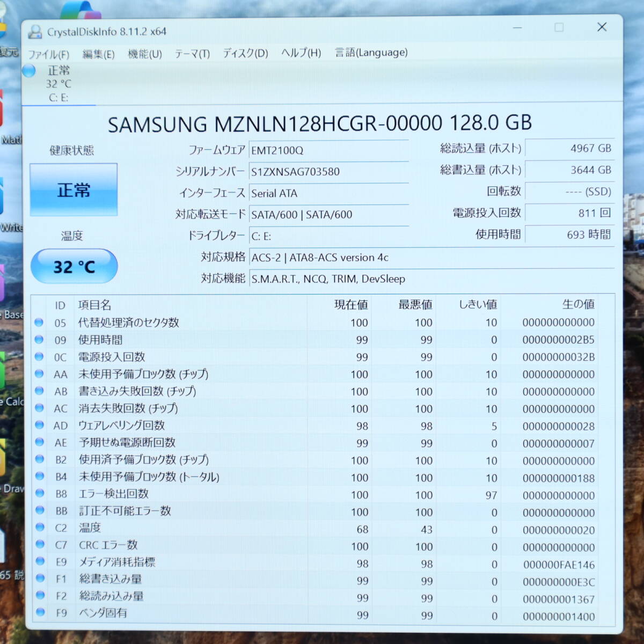Click the 最悪値 column header
Screen dimensions: 644x644
415,305
